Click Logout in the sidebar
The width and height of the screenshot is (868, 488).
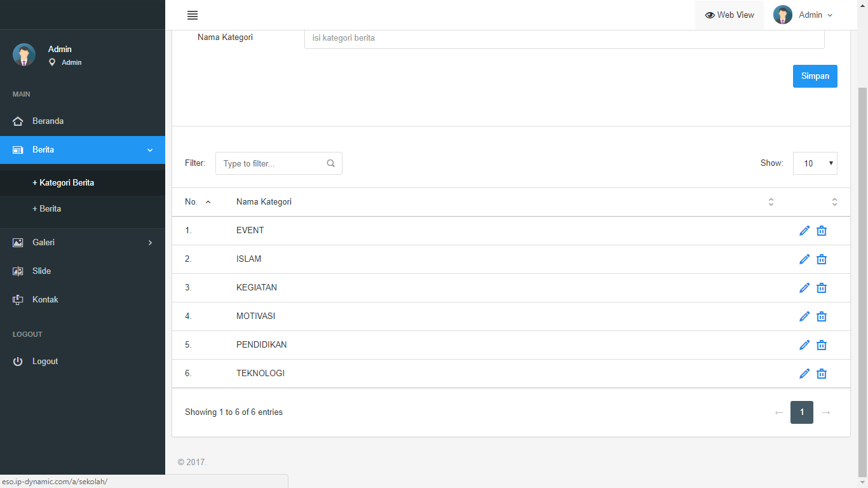[x=44, y=361]
